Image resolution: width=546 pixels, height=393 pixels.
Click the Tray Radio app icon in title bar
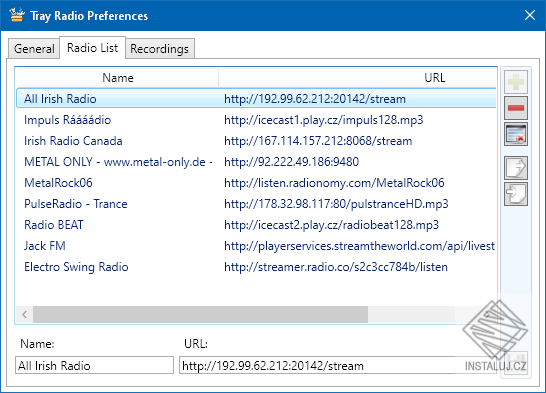pyautogui.click(x=17, y=15)
